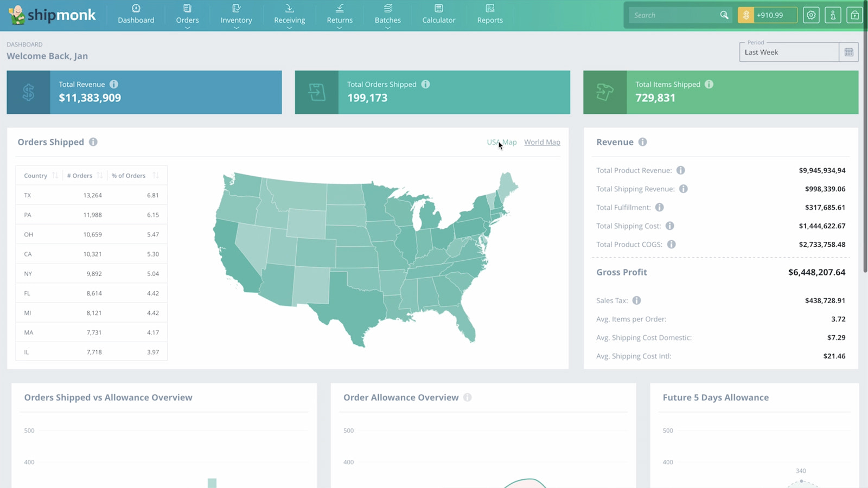
Task: Click the Batches navigation icon
Action: 387,9
